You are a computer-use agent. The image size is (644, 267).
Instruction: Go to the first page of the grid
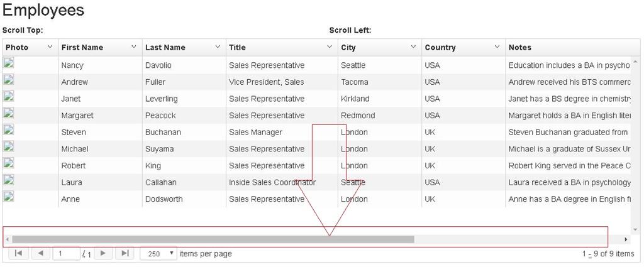tap(18, 253)
